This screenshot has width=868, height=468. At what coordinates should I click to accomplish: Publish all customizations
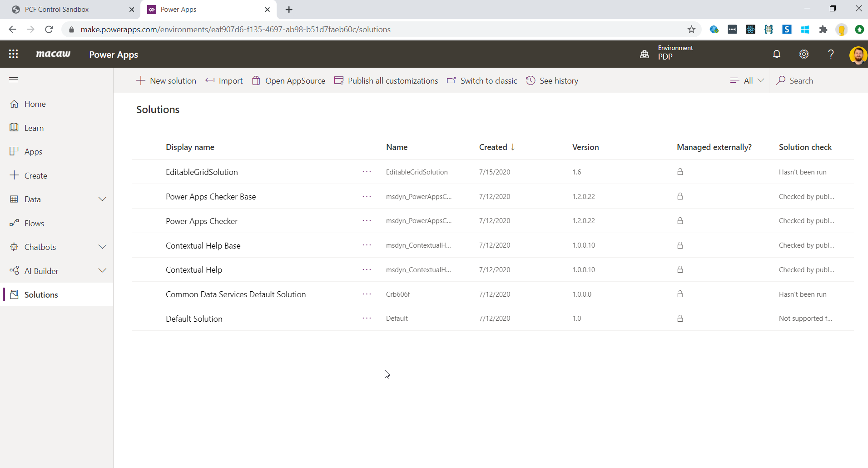(386, 80)
